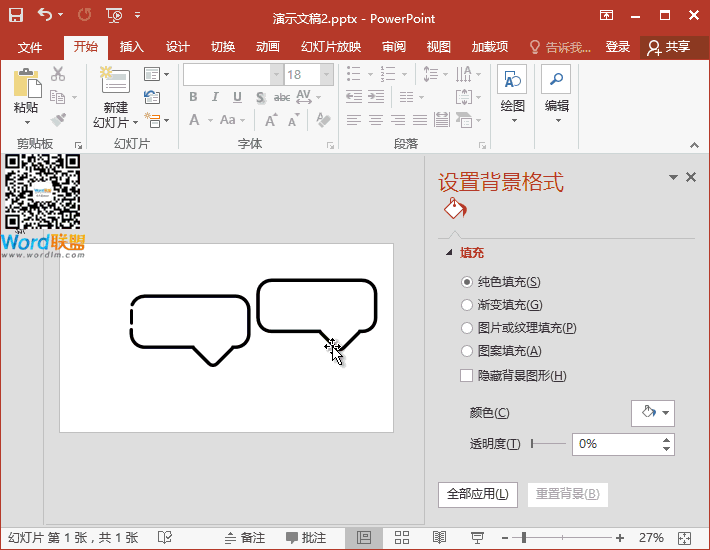This screenshot has width=710, height=550.
Task: Collapse the 填充 section
Action: (449, 252)
